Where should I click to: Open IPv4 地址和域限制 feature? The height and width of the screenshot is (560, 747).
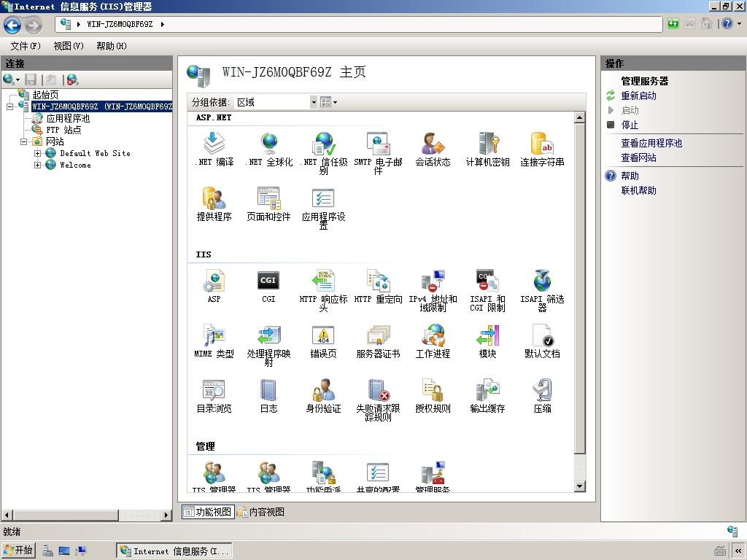[x=433, y=290]
